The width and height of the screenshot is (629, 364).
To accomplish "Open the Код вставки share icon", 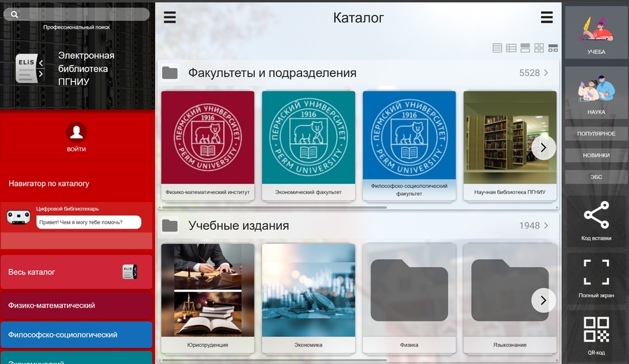I will point(595,215).
